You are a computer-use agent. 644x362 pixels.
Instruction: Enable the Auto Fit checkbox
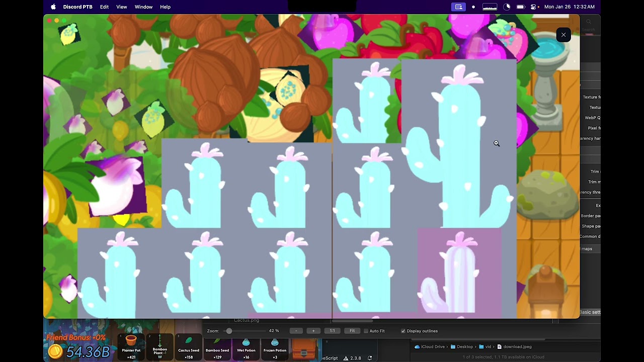pyautogui.click(x=366, y=331)
